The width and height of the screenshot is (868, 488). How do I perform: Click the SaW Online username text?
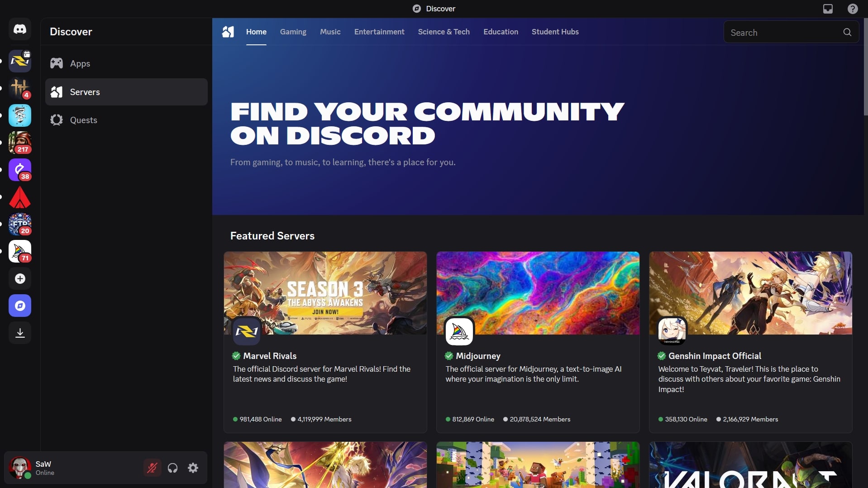point(45,468)
